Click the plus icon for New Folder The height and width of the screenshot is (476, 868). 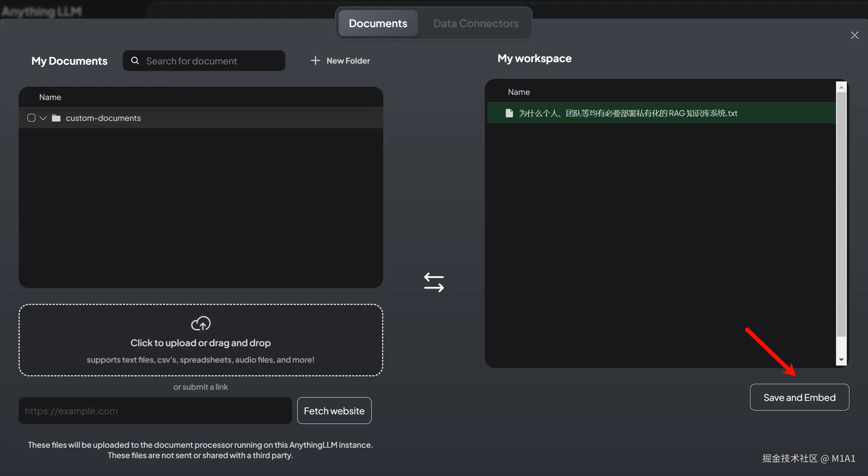(315, 61)
